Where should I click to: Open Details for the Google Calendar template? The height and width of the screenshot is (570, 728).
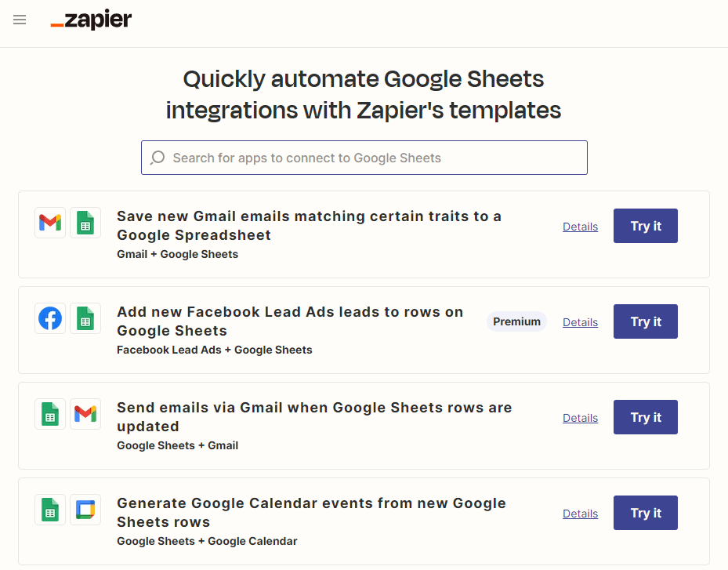(580, 513)
